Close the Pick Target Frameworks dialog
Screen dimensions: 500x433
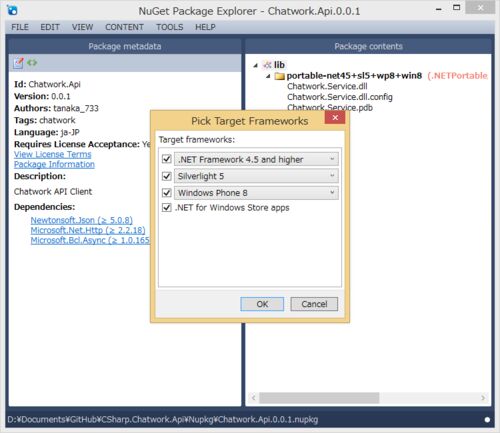coord(335,117)
